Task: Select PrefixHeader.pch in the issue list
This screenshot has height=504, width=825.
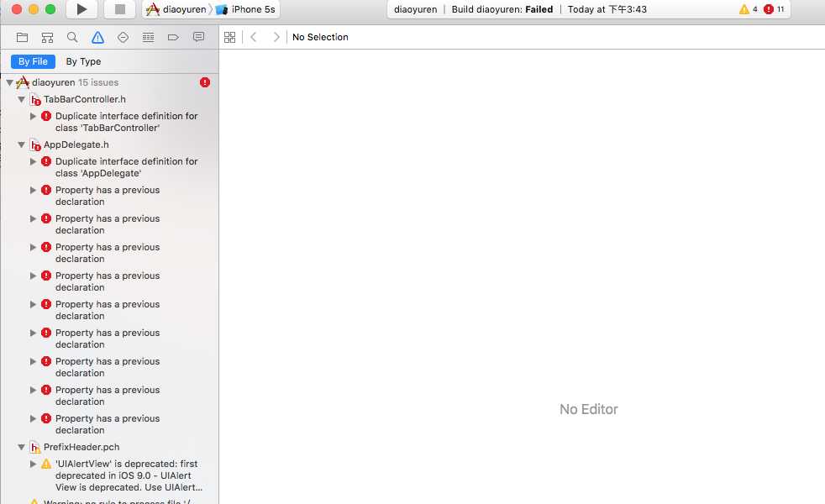Action: click(81, 447)
